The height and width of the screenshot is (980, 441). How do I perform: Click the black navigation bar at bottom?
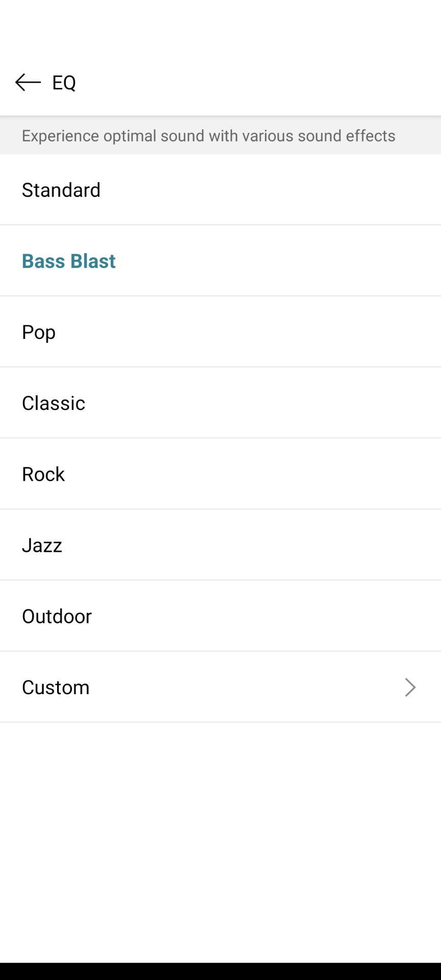[x=220, y=971]
